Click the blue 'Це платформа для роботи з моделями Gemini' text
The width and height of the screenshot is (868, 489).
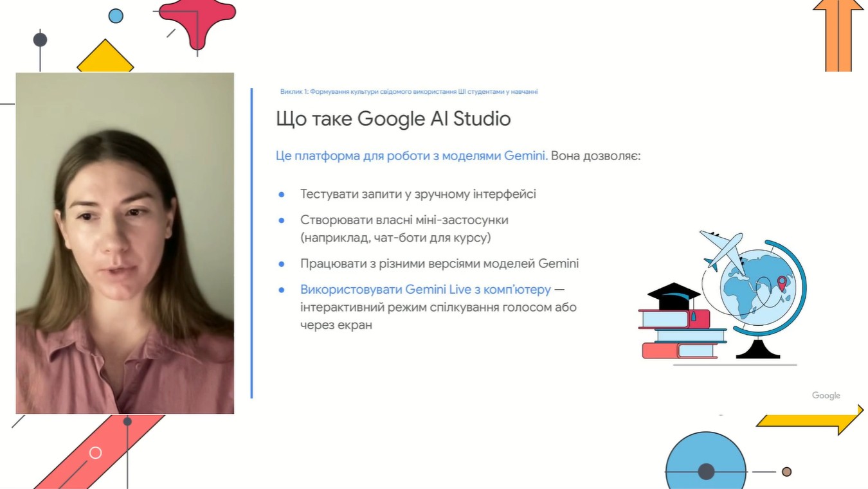(x=411, y=156)
